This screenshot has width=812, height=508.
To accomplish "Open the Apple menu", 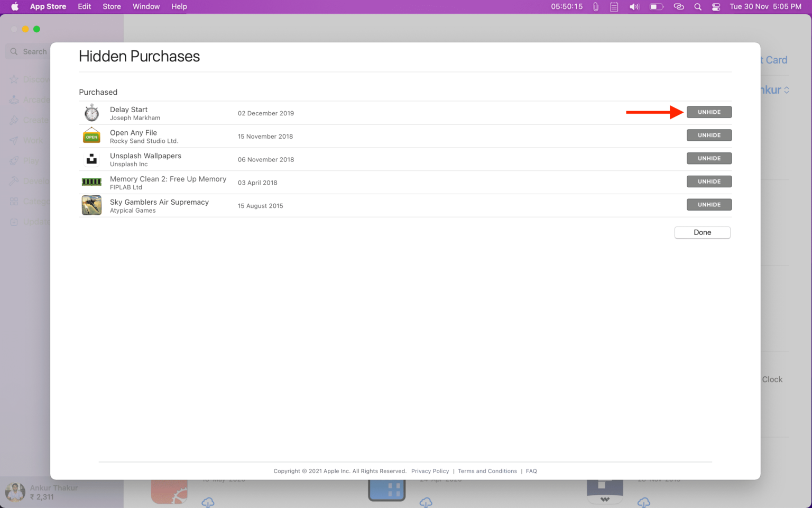I will click(15, 6).
